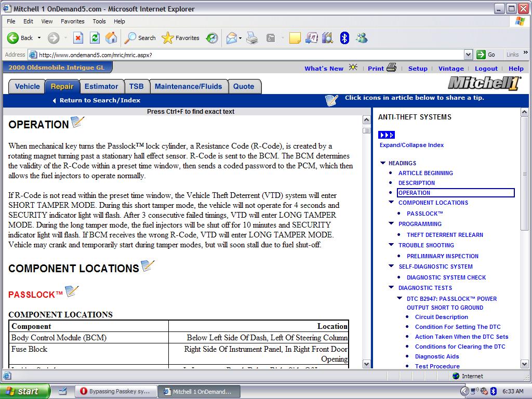Click the Windows start button
532x399 pixels.
pos(24,391)
